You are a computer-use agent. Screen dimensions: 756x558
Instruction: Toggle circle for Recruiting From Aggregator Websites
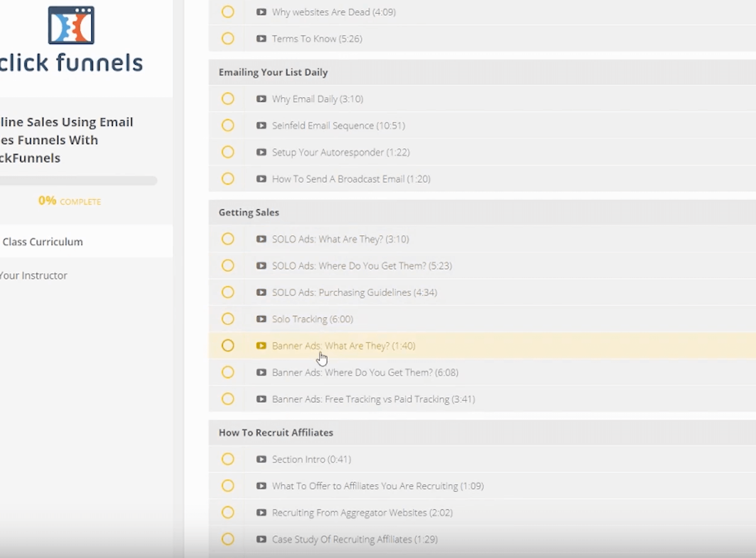pos(228,512)
